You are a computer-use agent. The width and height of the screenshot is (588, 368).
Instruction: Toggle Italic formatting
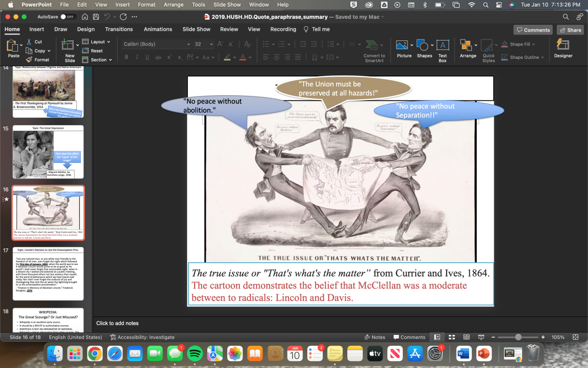[x=137, y=57]
